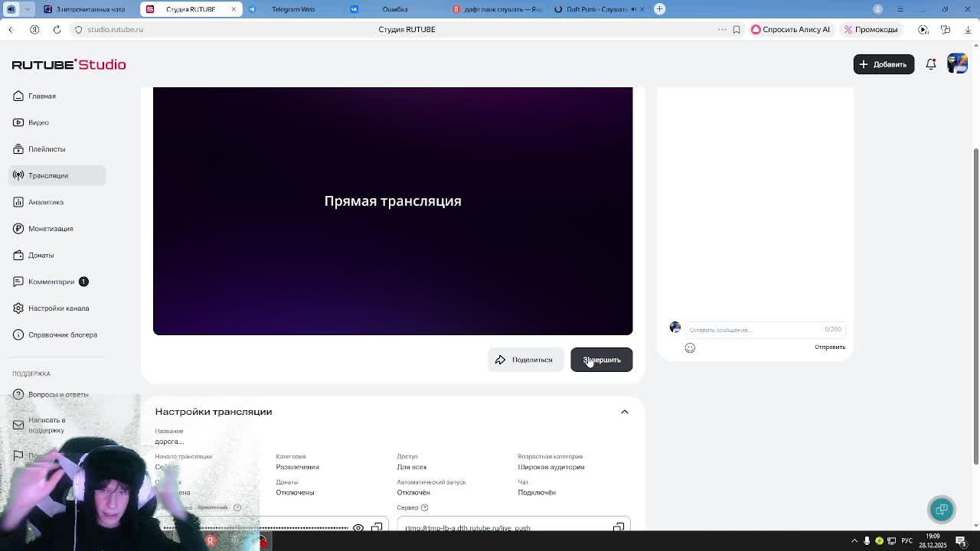Open the address bar three-dots menu
This screenshot has height=551, width=980.
tap(722, 29)
